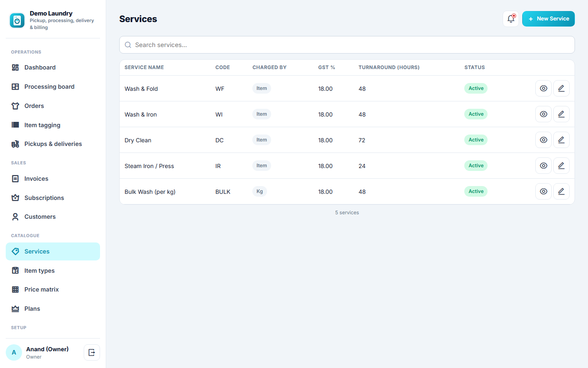Click the Demo Laundry brand name
Viewport: 588px width, 368px height.
click(51, 13)
